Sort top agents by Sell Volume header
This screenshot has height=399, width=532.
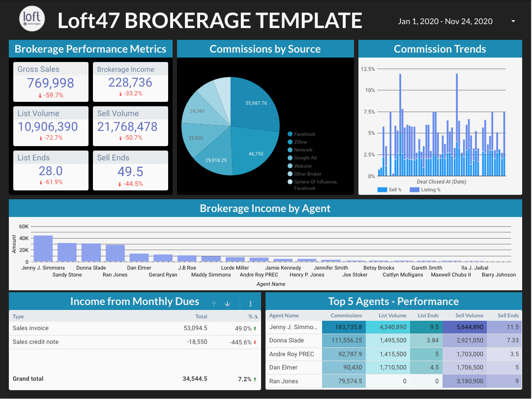coord(469,315)
